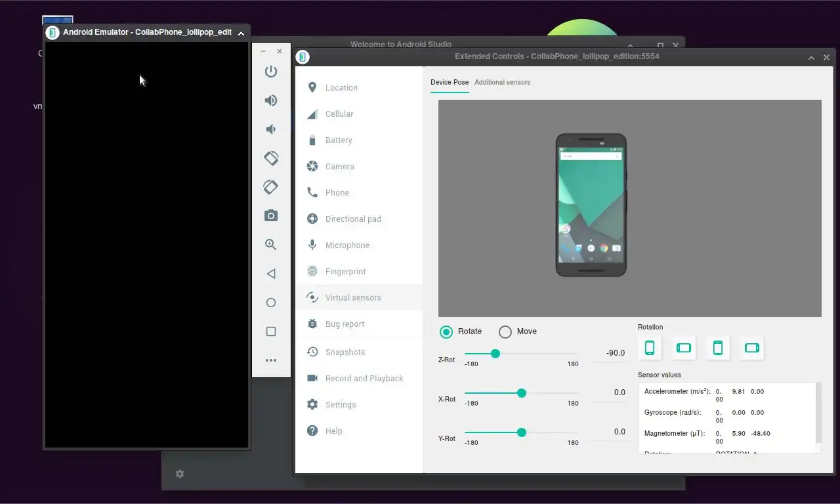Activate the Zoom magnifier icon in emulator toolbar
Viewport: 840px width, 504px height.
coord(271,245)
